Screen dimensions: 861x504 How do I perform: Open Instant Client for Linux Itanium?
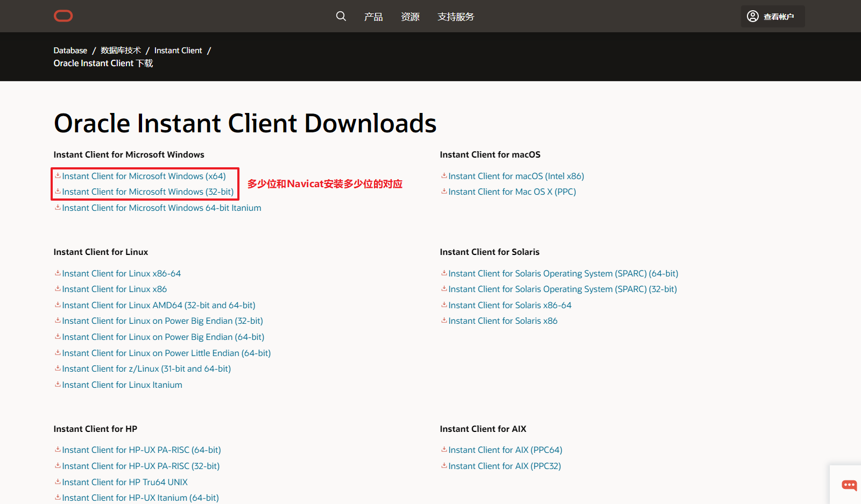click(122, 385)
